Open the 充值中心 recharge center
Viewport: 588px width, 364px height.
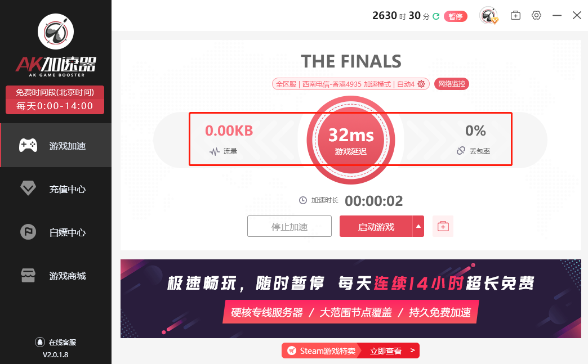[56, 188]
